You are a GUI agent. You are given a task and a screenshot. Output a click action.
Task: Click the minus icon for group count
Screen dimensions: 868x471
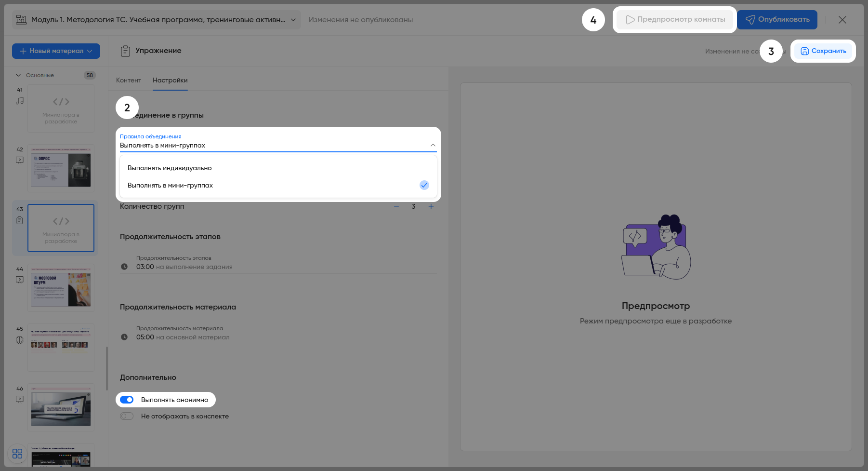pos(396,206)
